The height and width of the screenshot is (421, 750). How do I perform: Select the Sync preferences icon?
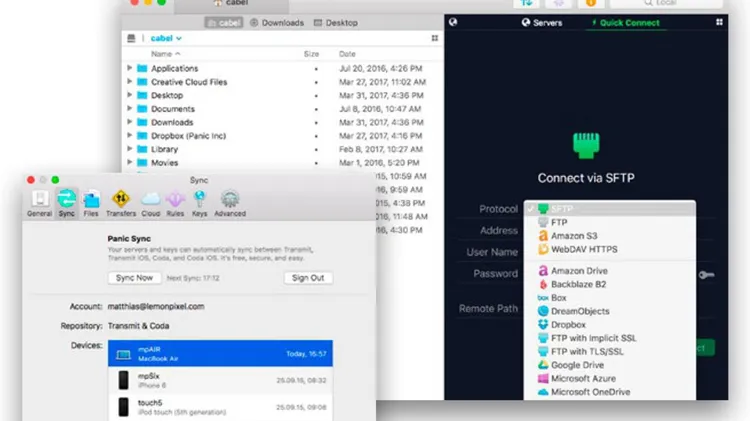pyautogui.click(x=66, y=203)
